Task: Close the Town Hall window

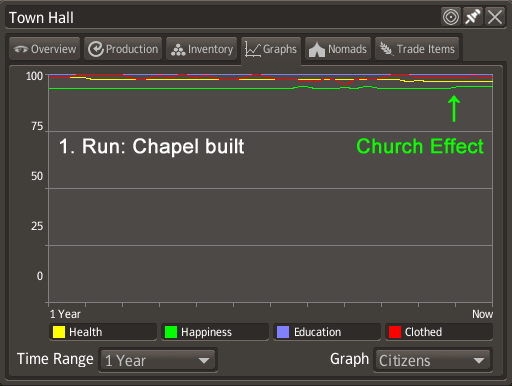Action: pyautogui.click(x=495, y=17)
